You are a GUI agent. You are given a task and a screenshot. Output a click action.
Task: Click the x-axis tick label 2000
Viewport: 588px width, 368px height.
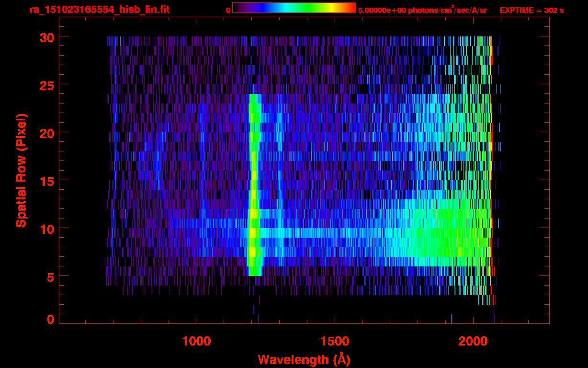click(x=473, y=341)
